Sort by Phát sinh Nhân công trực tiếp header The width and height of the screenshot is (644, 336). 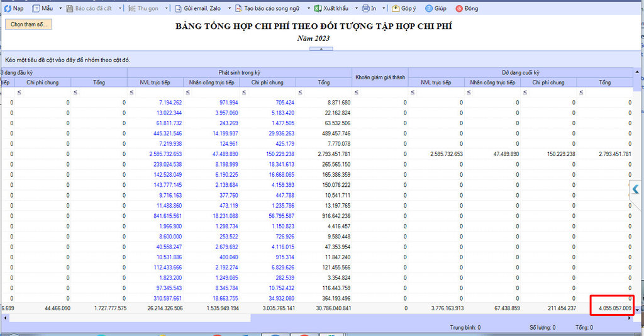click(x=211, y=82)
